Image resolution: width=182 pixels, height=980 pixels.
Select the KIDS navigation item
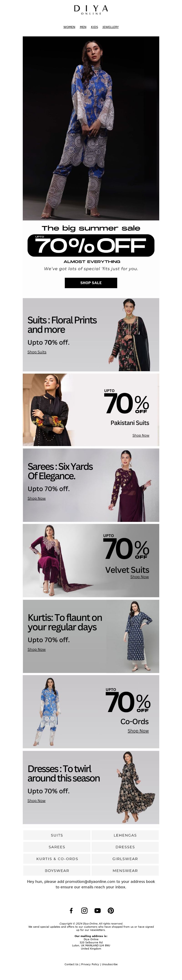pyautogui.click(x=94, y=27)
